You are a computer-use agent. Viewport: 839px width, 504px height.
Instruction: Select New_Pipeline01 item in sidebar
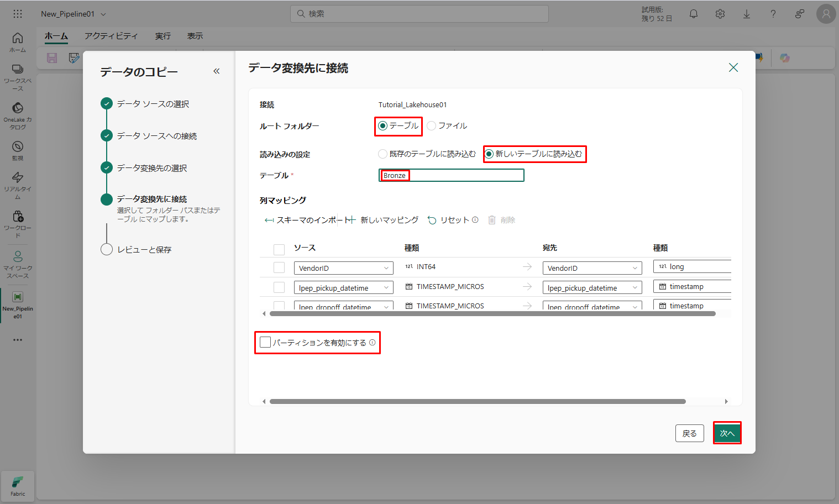[18, 305]
